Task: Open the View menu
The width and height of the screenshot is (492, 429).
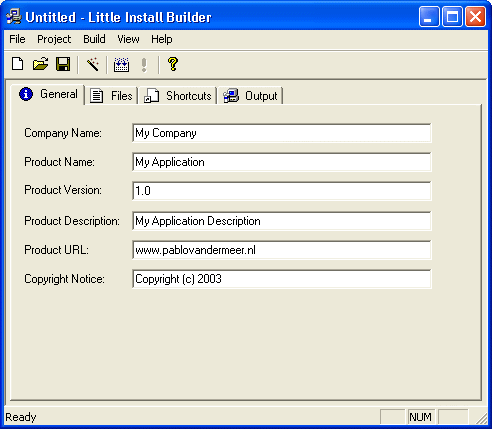Action: [128, 39]
